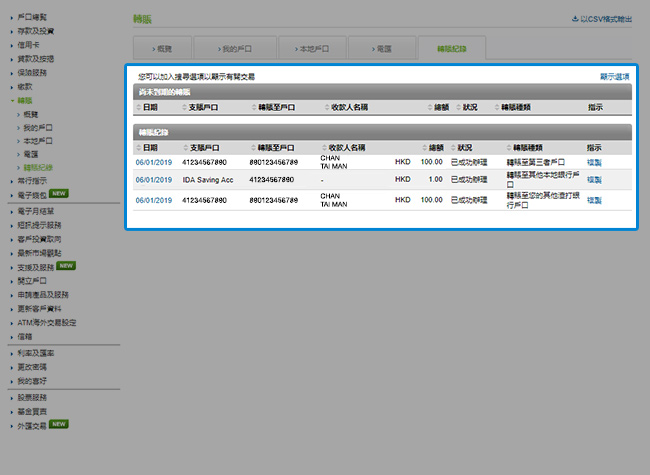Viewport: 650px width, 475px height.
Task: Sort transfer records by 收款人名稱 column
Action: click(x=349, y=147)
